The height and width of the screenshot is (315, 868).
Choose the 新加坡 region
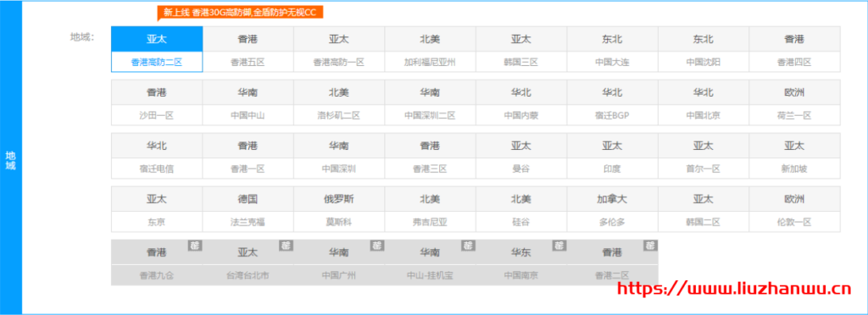point(794,156)
